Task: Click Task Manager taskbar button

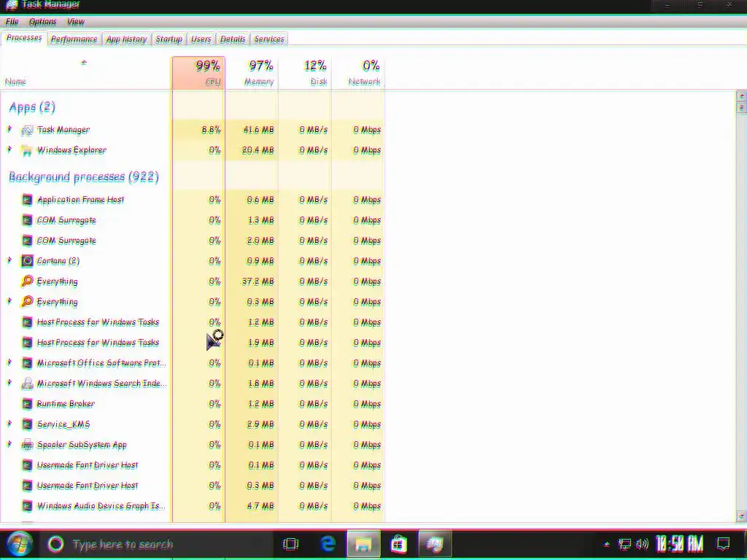Action: 435,544
